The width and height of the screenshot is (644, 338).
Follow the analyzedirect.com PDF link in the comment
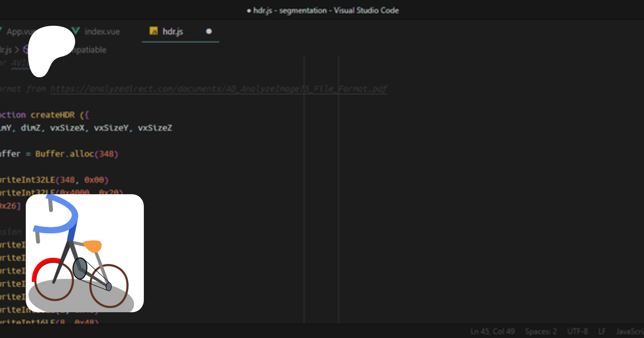[x=218, y=89]
